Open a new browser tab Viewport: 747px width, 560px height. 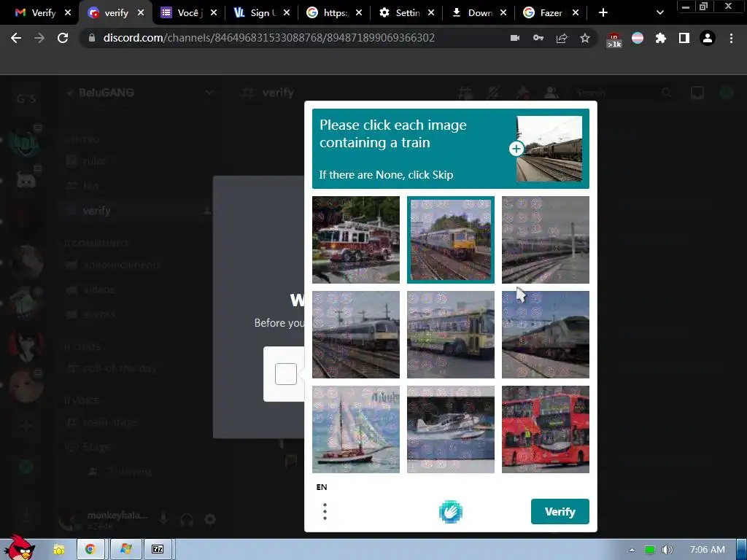pos(603,13)
